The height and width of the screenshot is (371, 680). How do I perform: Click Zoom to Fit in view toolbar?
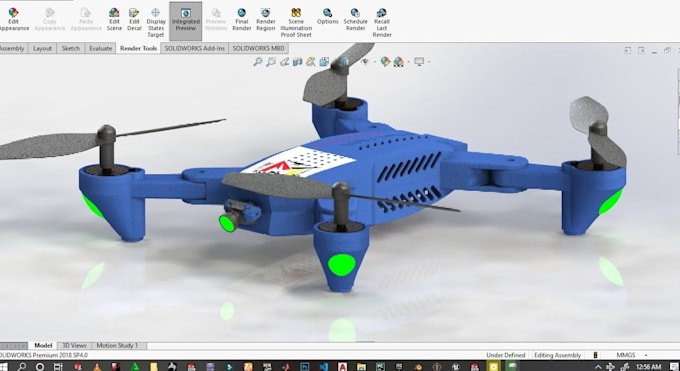(x=258, y=62)
